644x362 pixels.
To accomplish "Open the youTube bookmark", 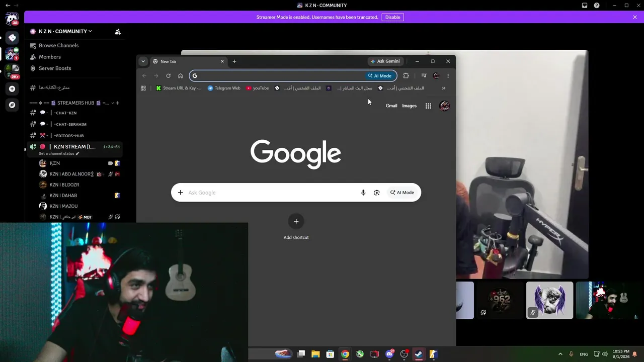I will [x=258, y=88].
